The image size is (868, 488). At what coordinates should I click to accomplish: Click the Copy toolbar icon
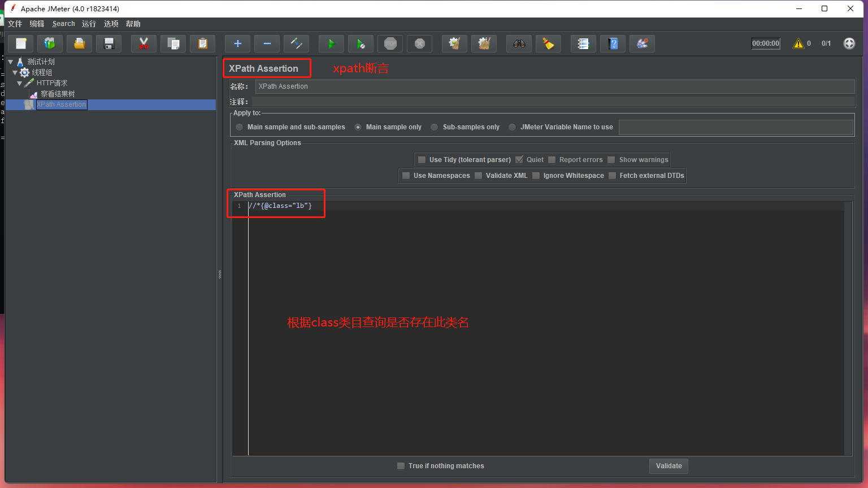click(173, 43)
